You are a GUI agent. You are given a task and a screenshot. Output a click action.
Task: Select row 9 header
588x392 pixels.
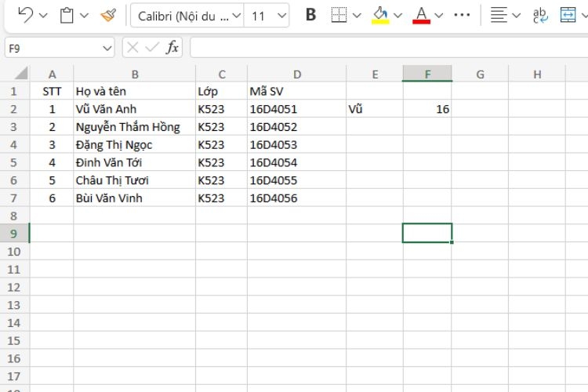tap(14, 234)
